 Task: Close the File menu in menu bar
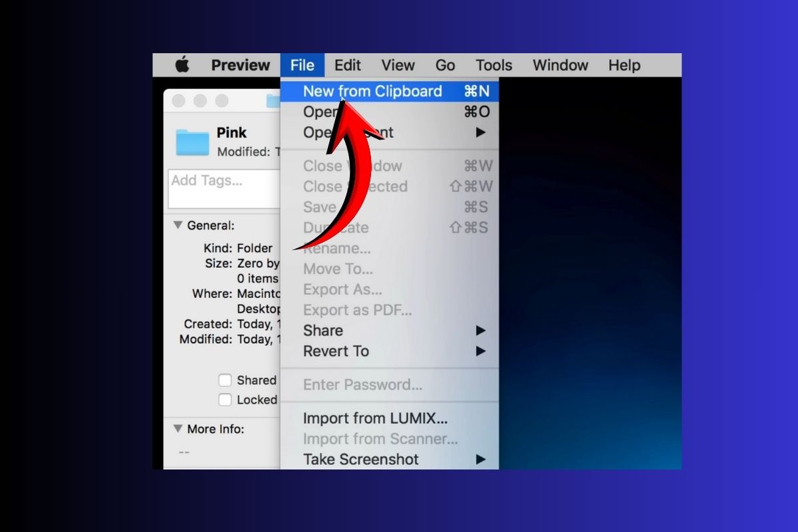[302, 65]
